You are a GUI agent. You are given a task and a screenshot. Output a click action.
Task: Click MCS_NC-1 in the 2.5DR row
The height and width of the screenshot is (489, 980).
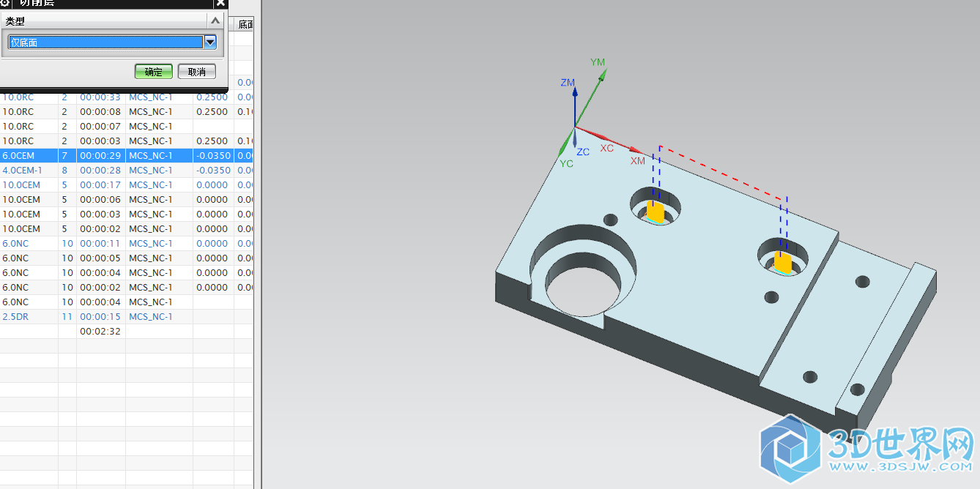151,316
